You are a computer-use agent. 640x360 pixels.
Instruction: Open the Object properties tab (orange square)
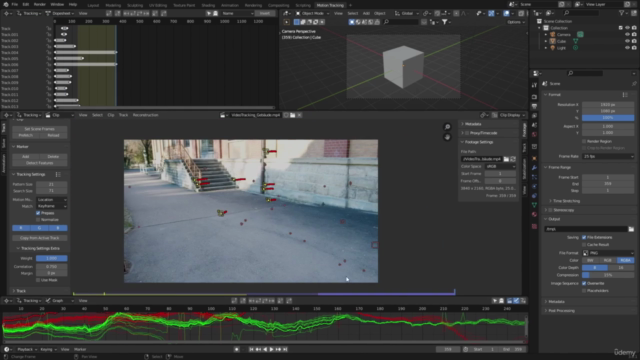pos(534,158)
